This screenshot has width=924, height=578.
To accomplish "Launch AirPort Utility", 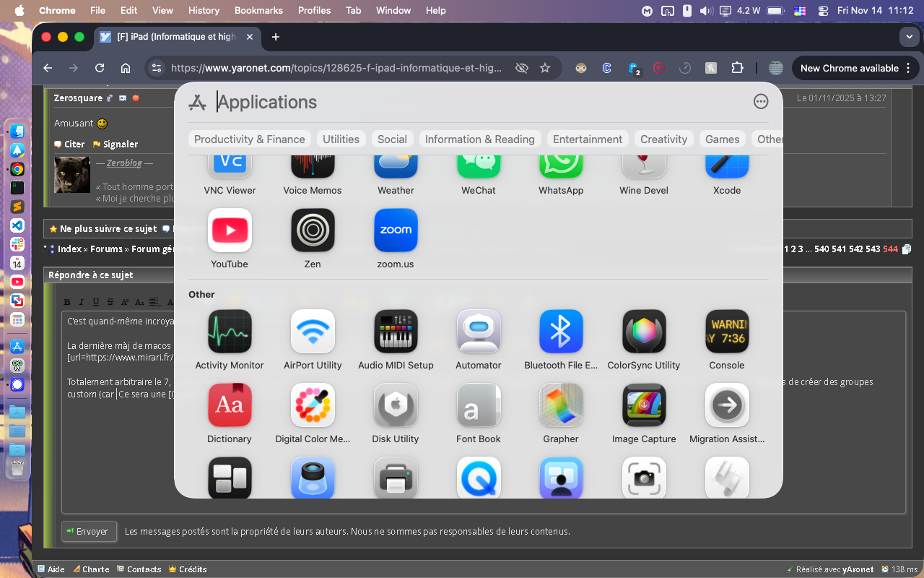I will [313, 332].
